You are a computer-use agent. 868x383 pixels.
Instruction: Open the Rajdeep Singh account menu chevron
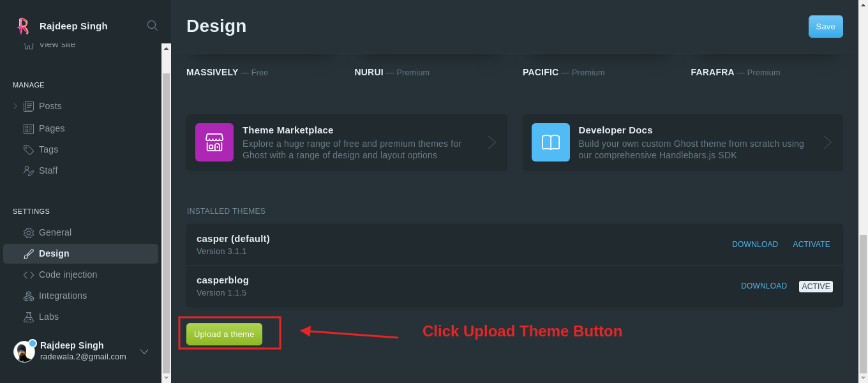144,351
